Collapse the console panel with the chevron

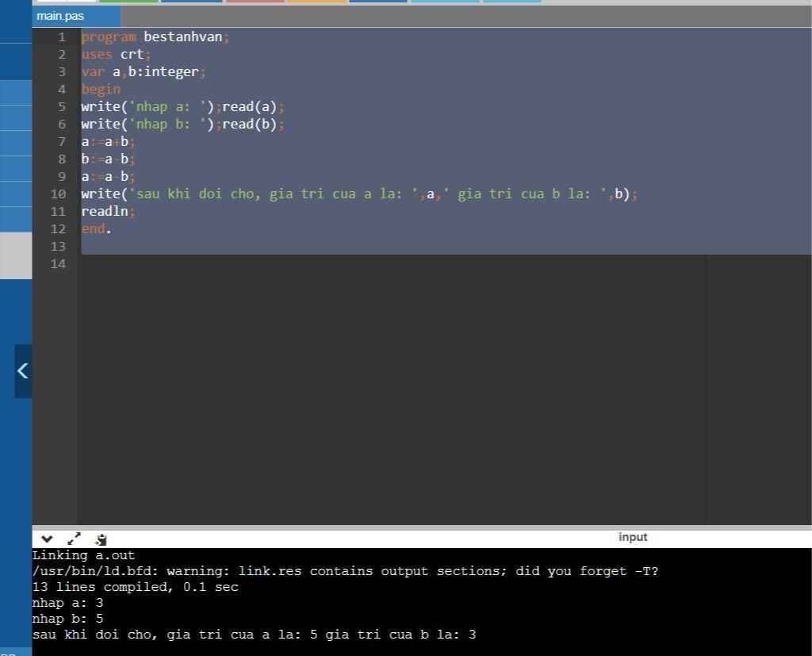click(x=47, y=539)
